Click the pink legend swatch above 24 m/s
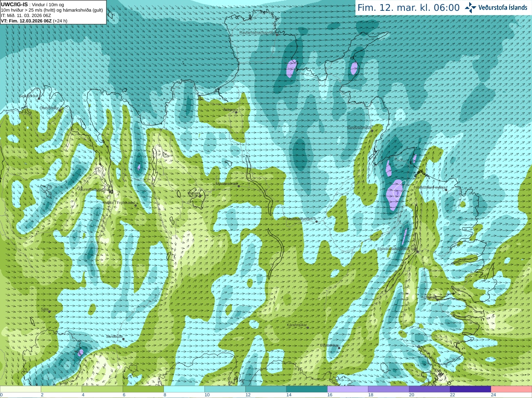This screenshot has width=532, height=398. coord(512,389)
